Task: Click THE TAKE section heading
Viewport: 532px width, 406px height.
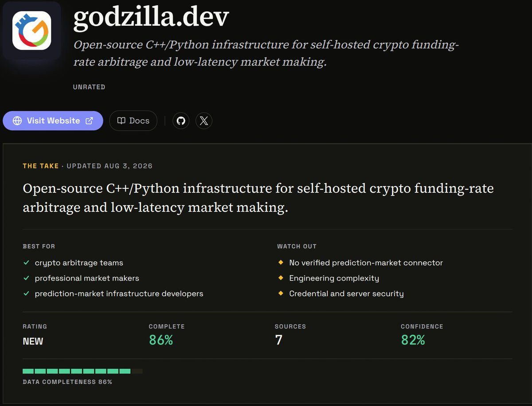Action: point(41,166)
